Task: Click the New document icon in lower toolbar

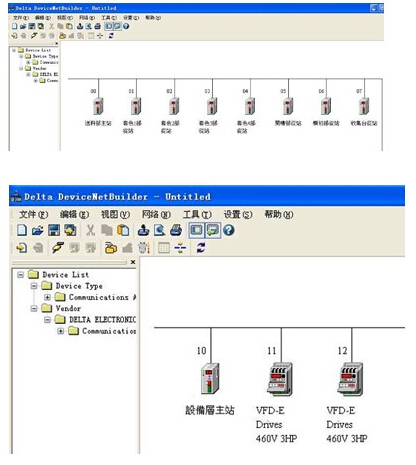Action: click(x=22, y=230)
